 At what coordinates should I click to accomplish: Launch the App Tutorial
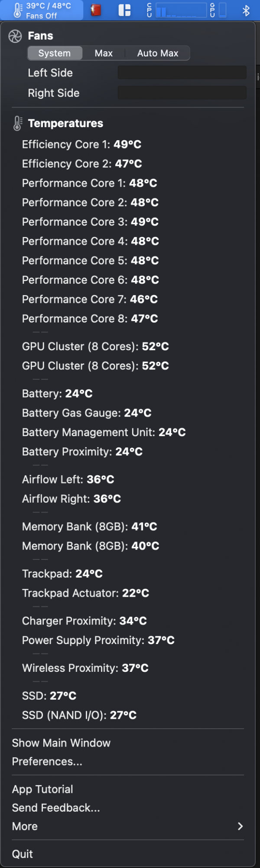click(42, 789)
